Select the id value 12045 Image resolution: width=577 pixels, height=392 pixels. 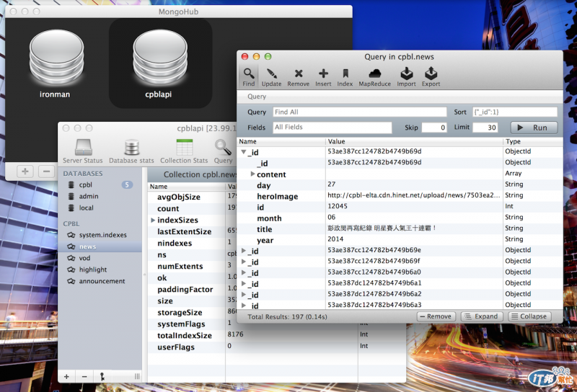tap(337, 206)
